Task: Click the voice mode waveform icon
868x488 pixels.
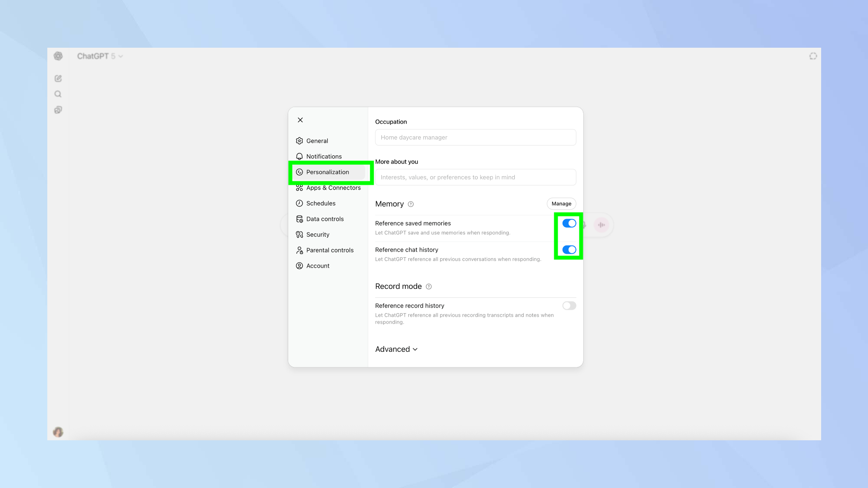Action: pyautogui.click(x=601, y=225)
